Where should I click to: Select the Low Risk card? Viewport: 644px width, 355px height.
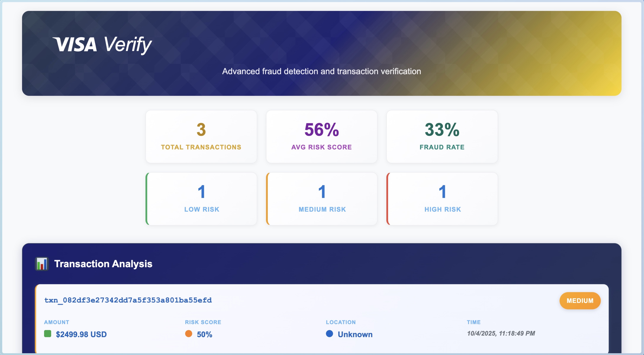(201, 199)
